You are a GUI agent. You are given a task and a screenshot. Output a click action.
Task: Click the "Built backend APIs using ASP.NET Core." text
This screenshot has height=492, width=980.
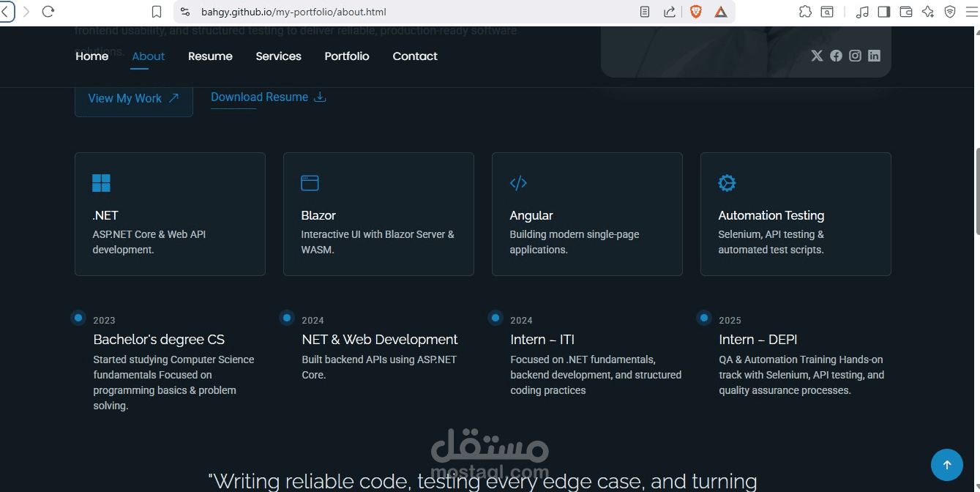tap(379, 368)
